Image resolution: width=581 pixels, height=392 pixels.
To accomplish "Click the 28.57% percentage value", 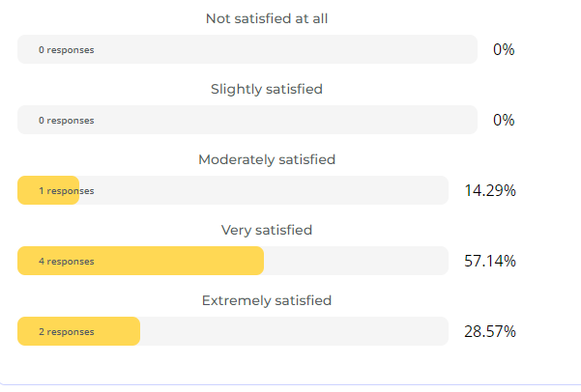I will [490, 331].
